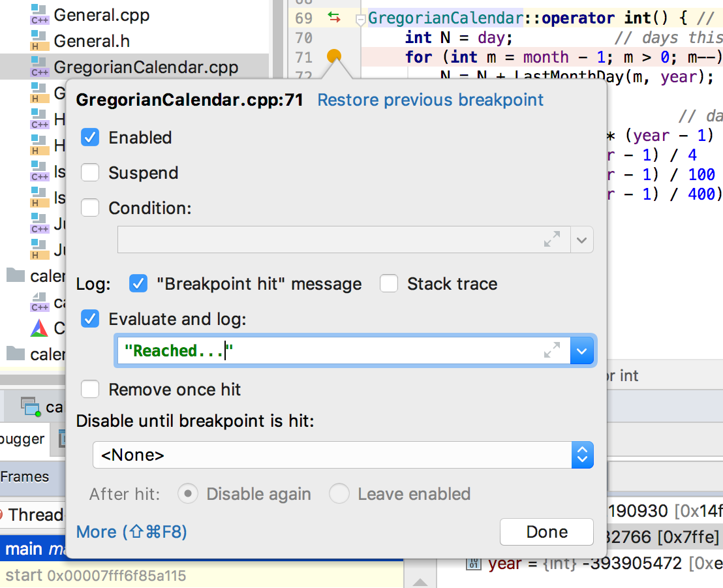The height and width of the screenshot is (588, 723).
Task: Open More breakpoint settings link
Action: point(132,532)
